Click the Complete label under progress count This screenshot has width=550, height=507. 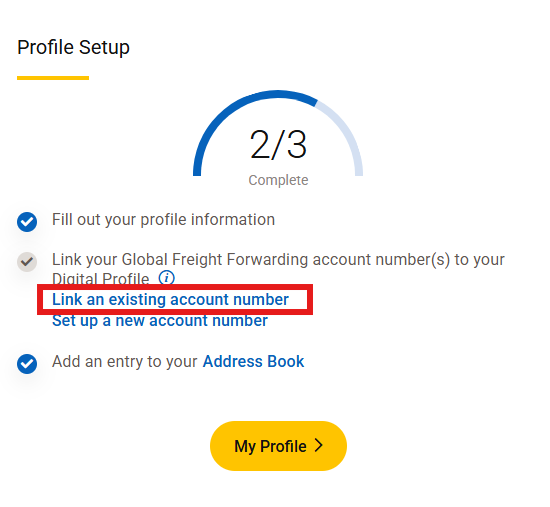click(278, 180)
